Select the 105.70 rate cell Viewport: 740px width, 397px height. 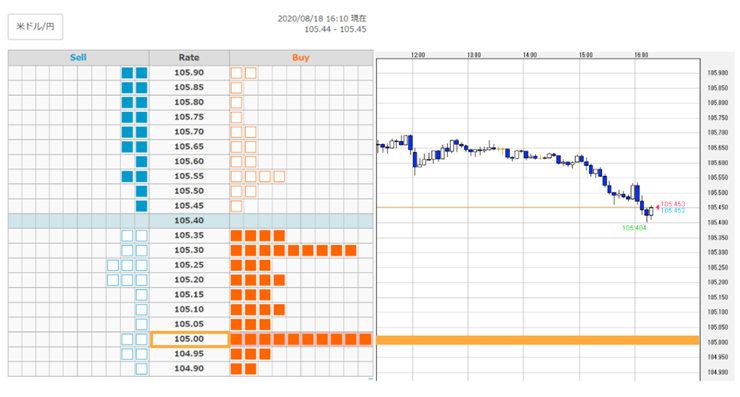189,132
